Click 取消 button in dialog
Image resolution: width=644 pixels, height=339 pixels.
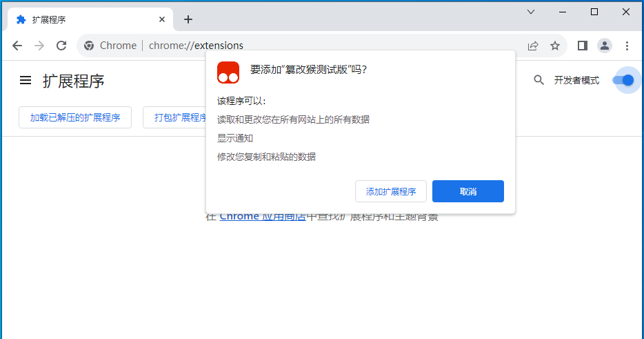tap(467, 191)
